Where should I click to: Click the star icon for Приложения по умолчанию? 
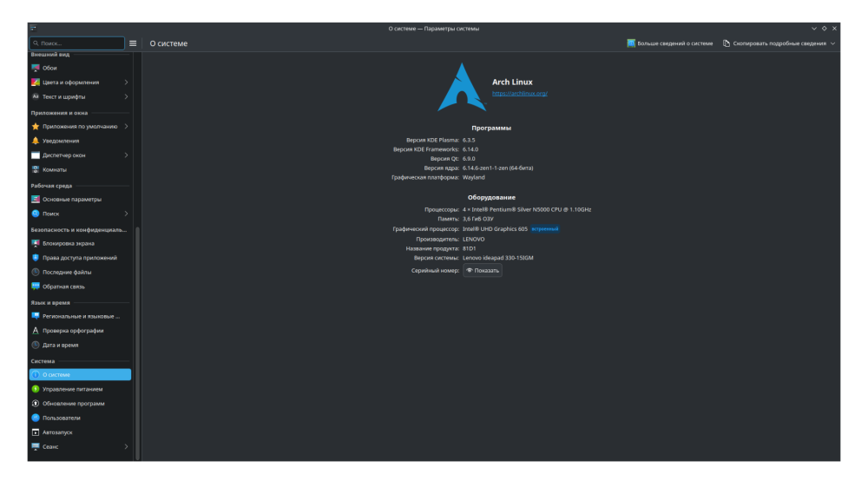[36, 126]
